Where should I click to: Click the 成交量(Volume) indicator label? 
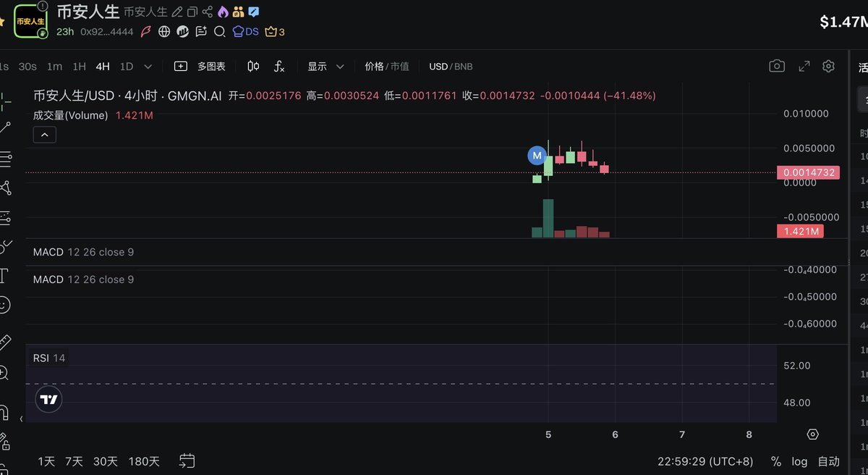71,115
